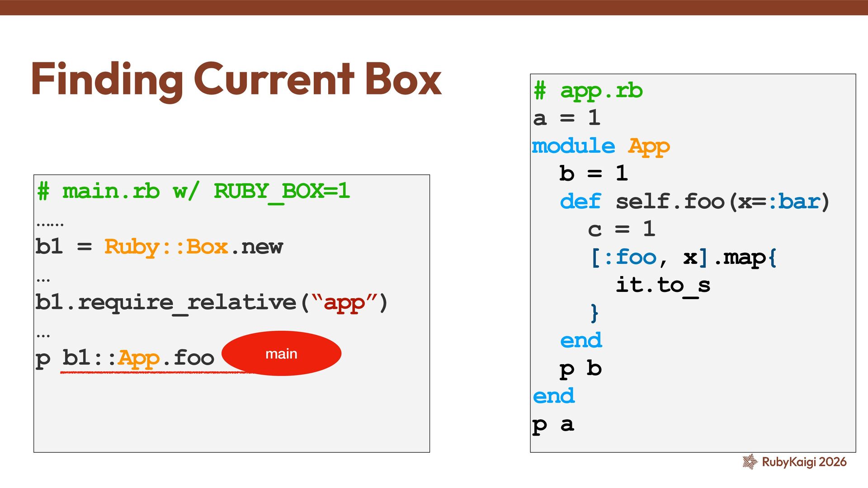Click the module keyword in app.rb
The height and width of the screenshot is (488, 868).
coord(573,146)
